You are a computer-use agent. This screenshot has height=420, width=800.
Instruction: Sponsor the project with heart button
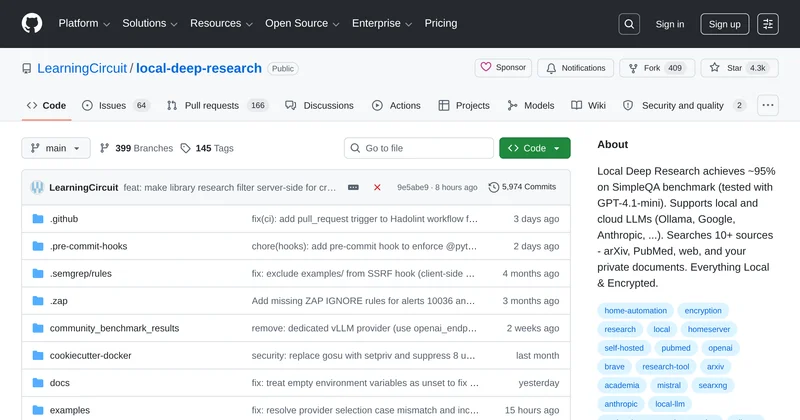503,68
